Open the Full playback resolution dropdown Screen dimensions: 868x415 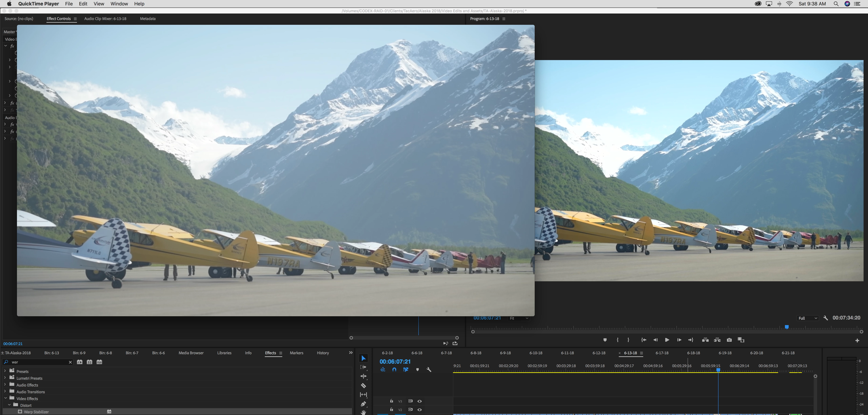pos(808,318)
